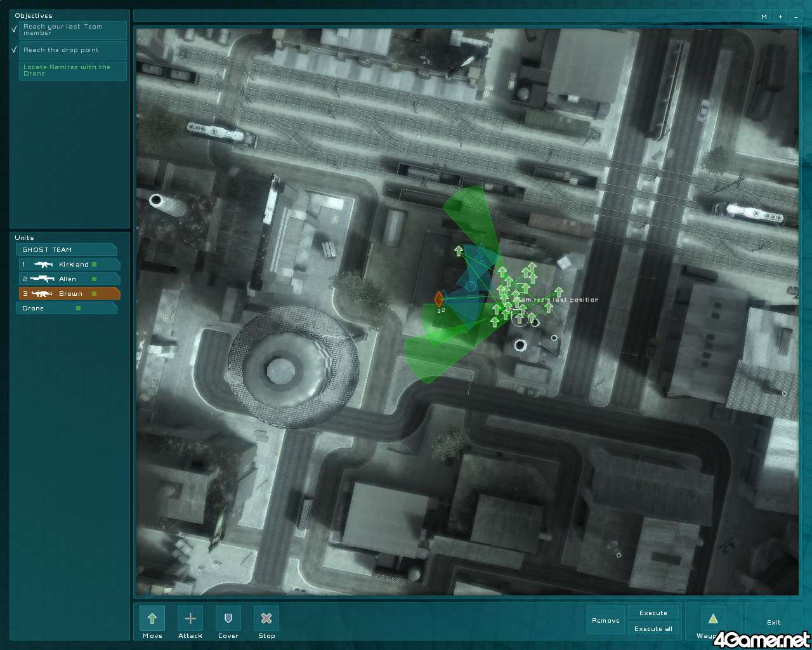
Task: Select Brown in the Units list
Action: pos(70,294)
